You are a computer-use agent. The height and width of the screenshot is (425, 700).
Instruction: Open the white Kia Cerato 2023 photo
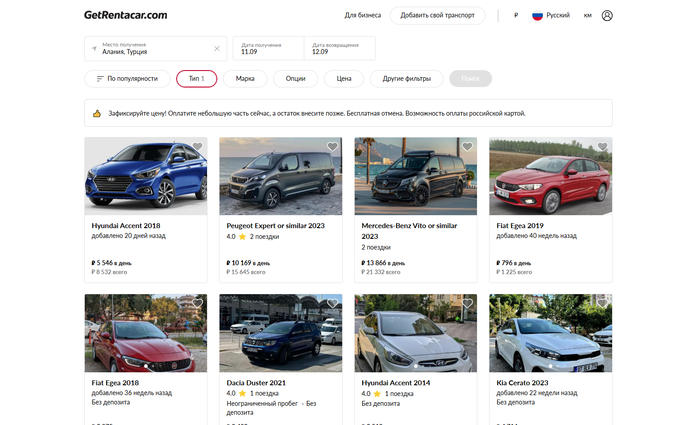click(x=551, y=333)
